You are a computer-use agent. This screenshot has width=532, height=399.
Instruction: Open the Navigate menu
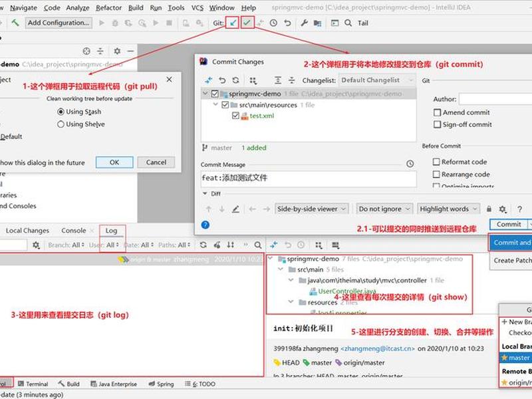click(x=23, y=8)
